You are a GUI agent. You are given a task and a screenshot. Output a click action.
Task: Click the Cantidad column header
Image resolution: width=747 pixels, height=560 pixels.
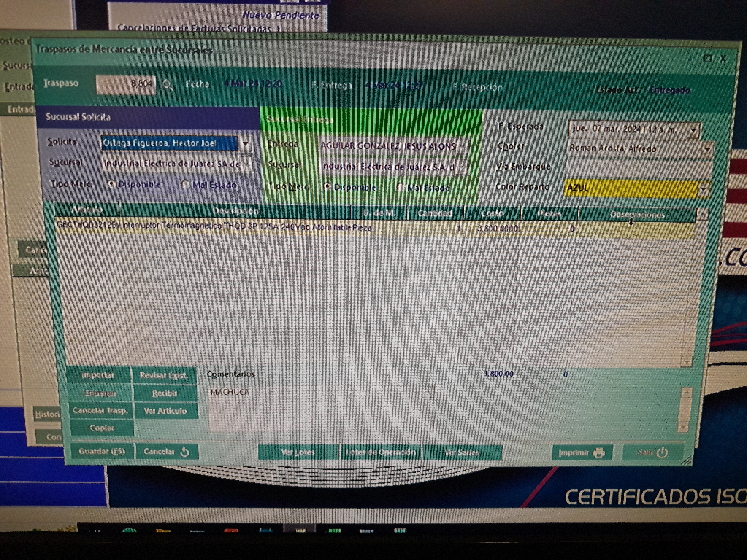tap(435, 213)
